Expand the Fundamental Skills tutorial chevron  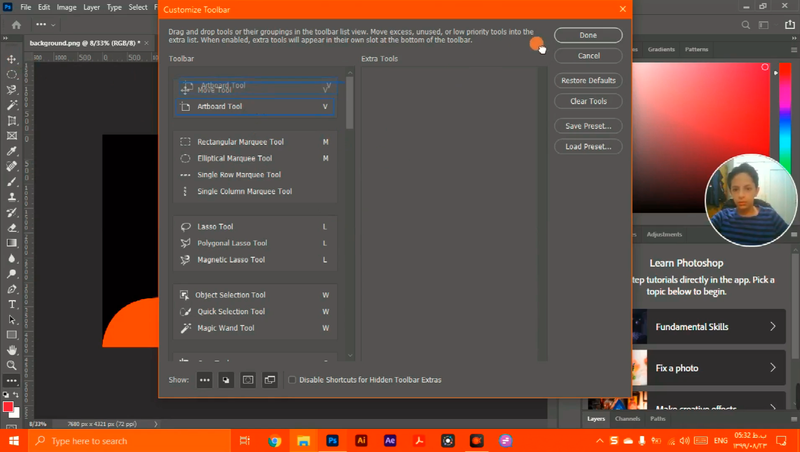click(x=773, y=327)
